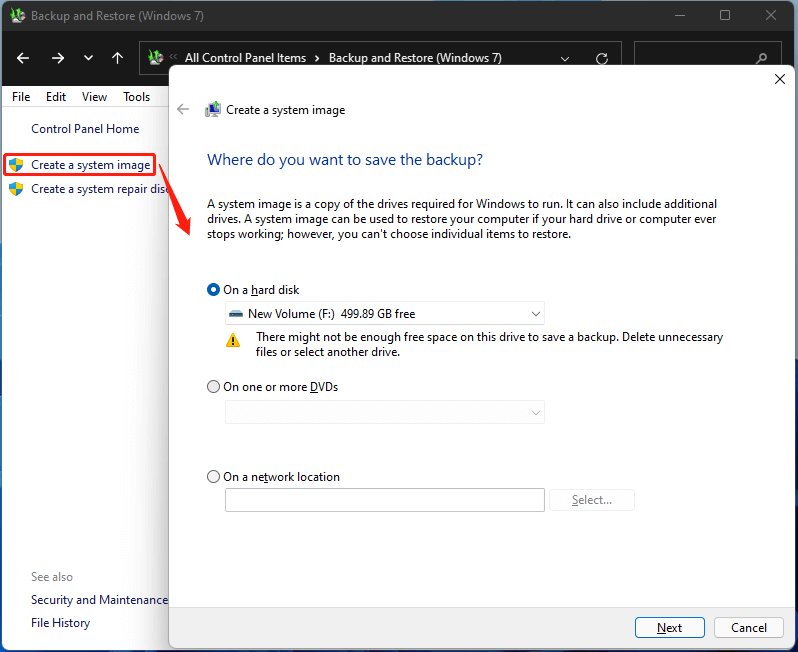Open the Security and Maintenance link
The image size is (798, 652).
pyautogui.click(x=99, y=600)
